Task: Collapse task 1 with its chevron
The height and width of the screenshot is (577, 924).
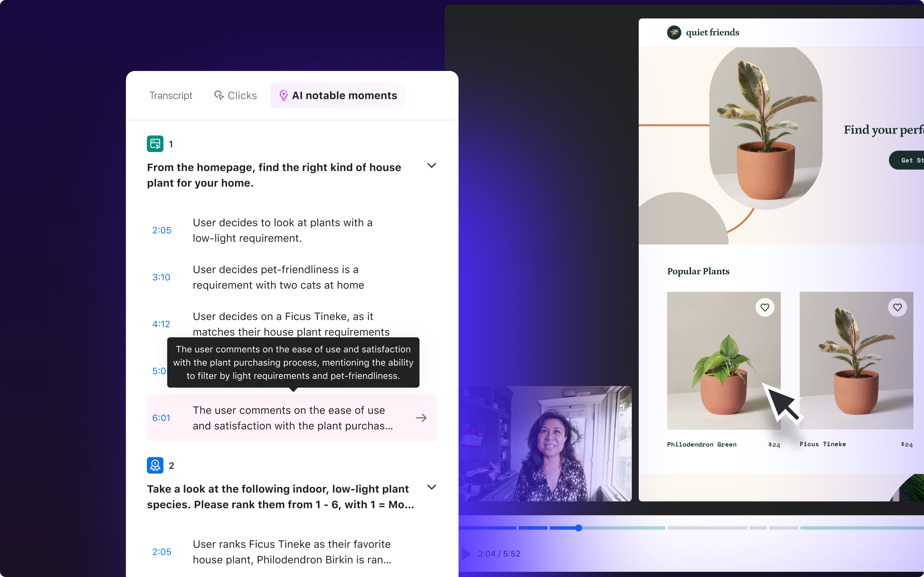Action: point(431,166)
